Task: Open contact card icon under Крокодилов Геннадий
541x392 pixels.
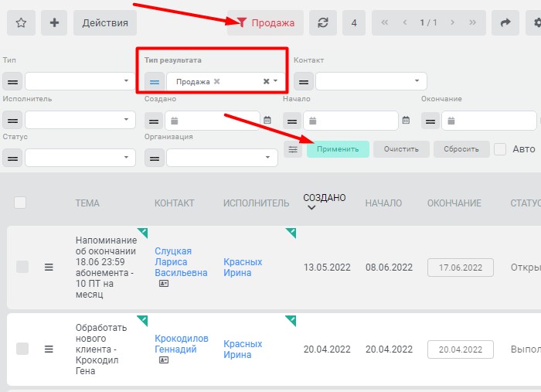Action: point(164,360)
